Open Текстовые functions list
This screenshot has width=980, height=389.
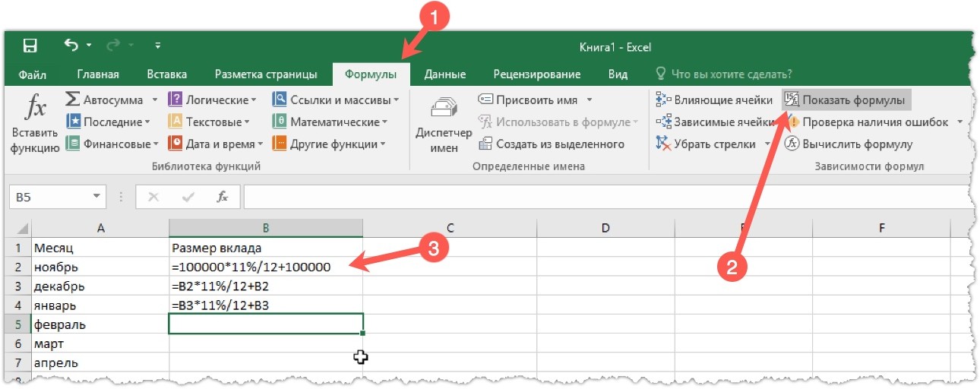(209, 122)
